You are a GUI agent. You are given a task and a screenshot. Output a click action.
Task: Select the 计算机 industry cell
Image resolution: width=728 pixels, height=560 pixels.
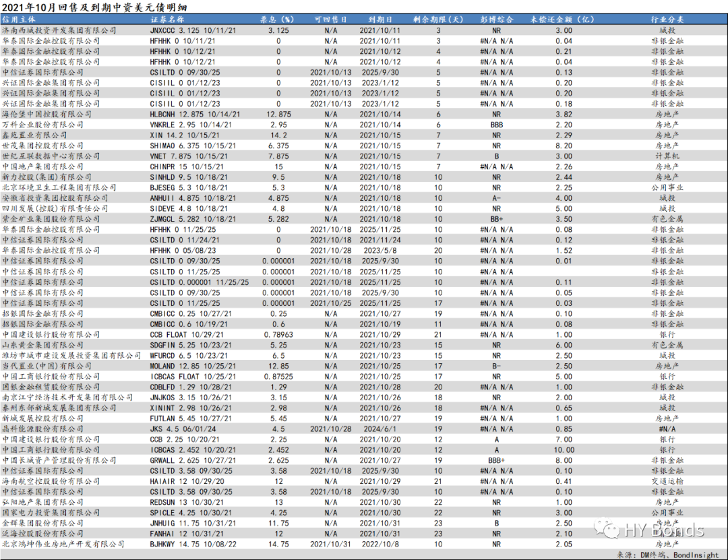(667, 156)
